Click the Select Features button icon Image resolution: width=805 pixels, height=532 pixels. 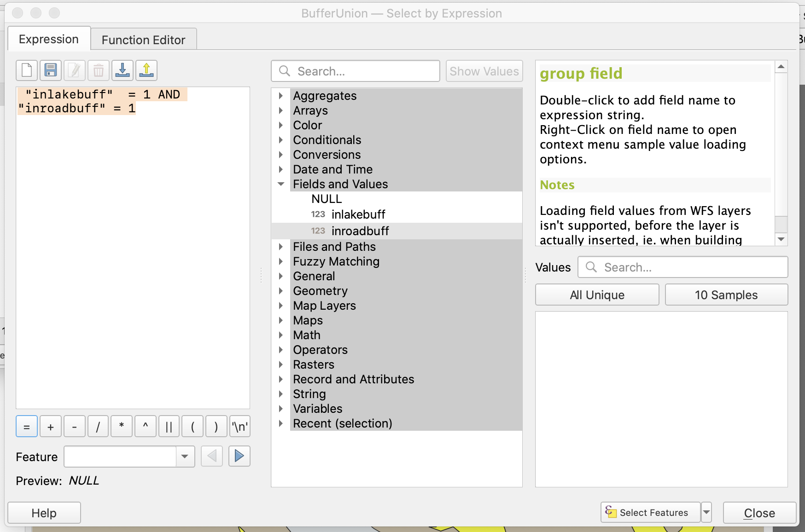(x=611, y=511)
